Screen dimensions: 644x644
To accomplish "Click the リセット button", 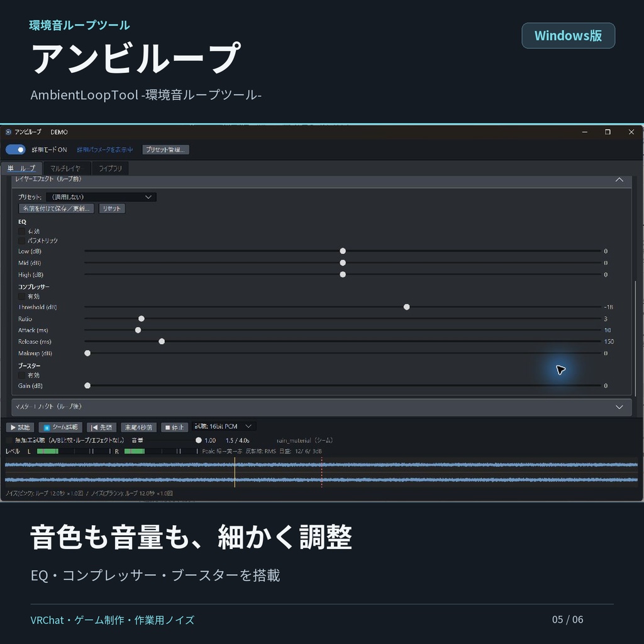I will (x=112, y=209).
